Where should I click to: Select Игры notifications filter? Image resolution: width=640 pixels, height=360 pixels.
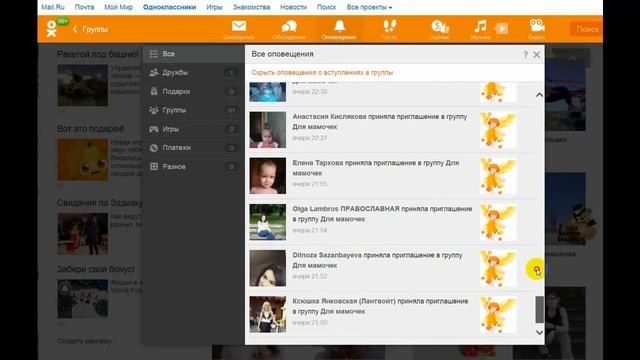click(x=193, y=129)
